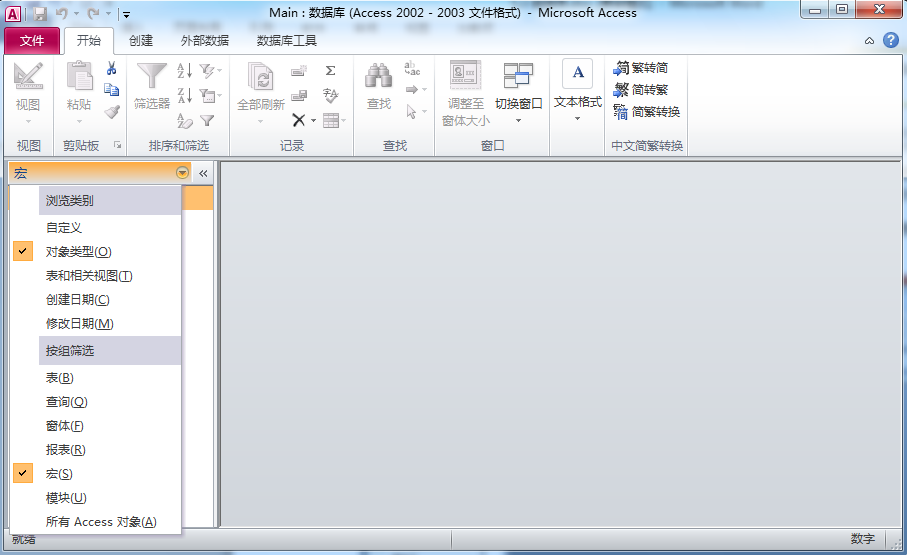This screenshot has width=907, height=555.
Task: Click the save icon in quick access toolbar
Action: point(40,13)
